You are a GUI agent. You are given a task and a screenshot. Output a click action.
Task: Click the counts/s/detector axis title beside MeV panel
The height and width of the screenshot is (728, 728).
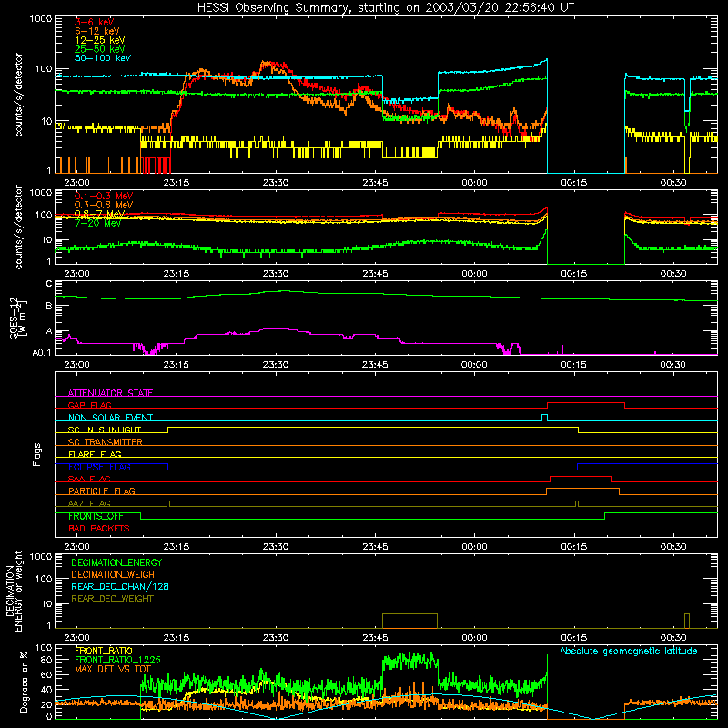tap(18, 227)
